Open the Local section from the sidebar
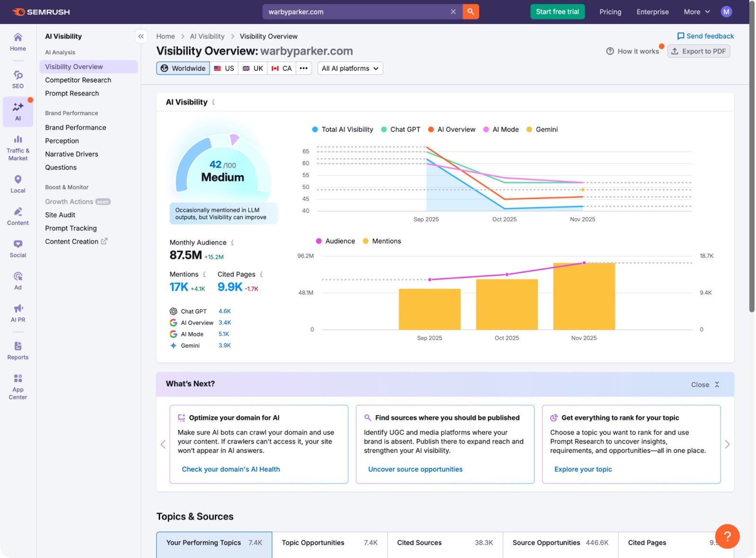 [17, 183]
